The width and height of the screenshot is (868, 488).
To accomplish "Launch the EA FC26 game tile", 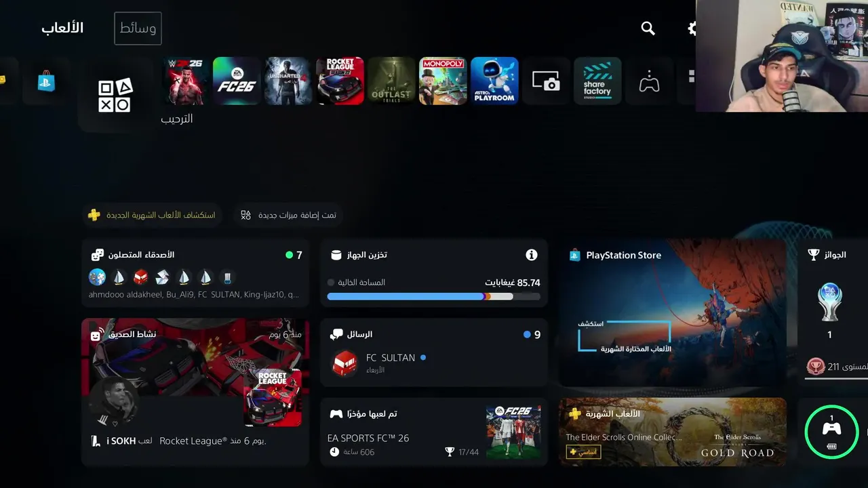I will point(237,81).
